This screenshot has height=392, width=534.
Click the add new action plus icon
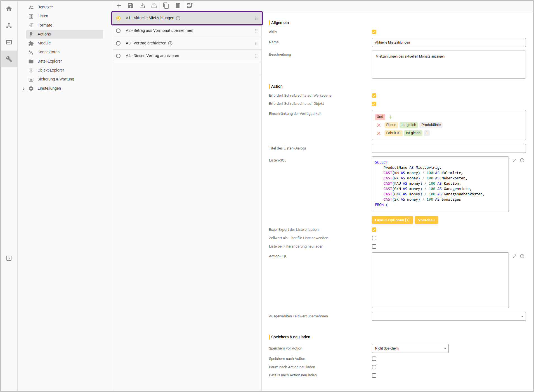(119, 6)
